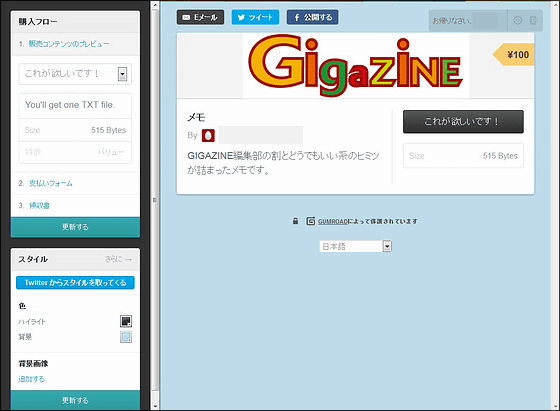
Task: Open step 3 領収書
Action: click(39, 205)
